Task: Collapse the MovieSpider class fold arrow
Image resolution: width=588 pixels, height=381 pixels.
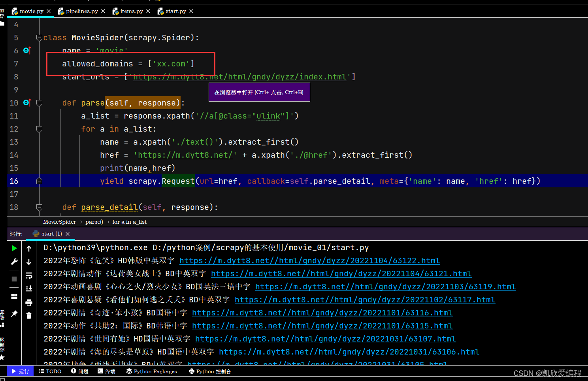Action: point(39,38)
